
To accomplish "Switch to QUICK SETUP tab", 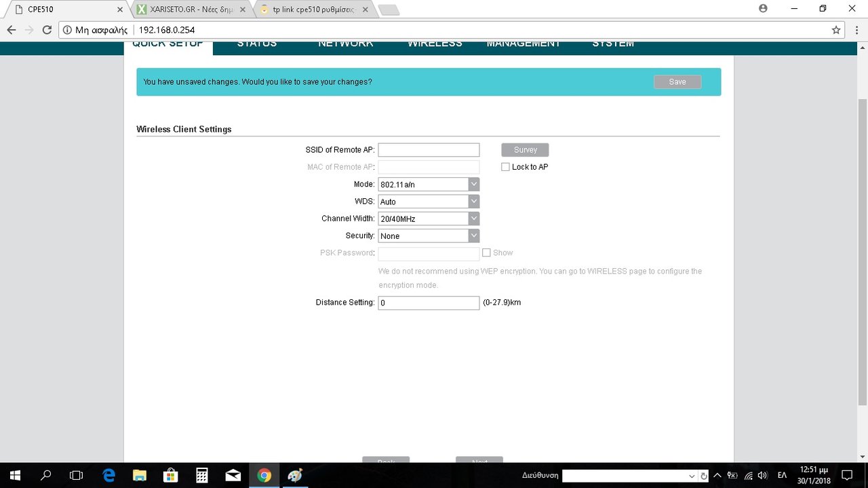I will (x=167, y=45).
